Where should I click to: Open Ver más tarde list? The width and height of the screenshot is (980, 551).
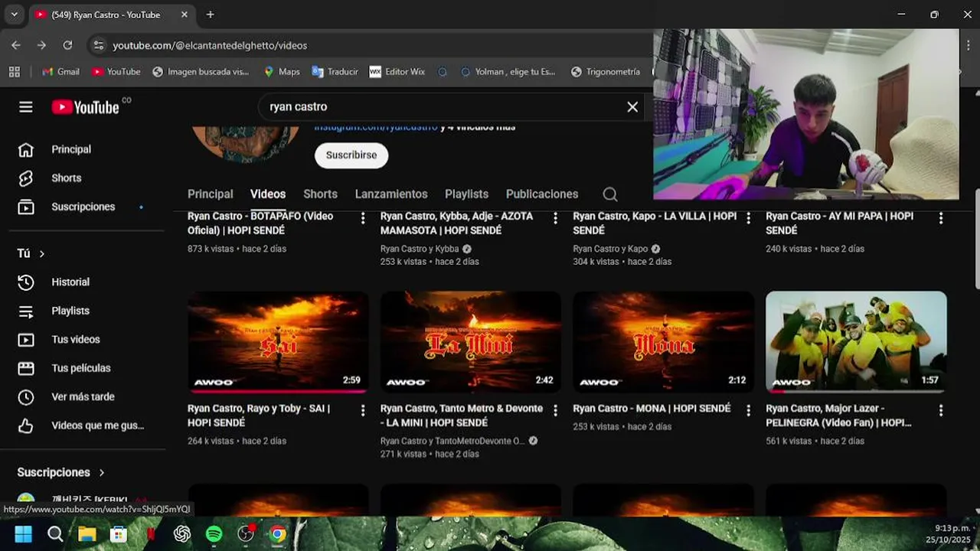coord(84,396)
